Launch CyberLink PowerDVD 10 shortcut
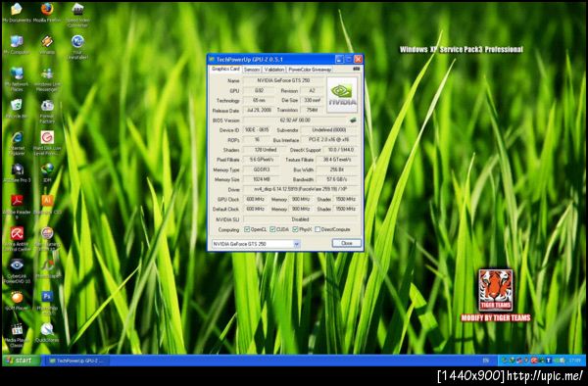 [17, 271]
